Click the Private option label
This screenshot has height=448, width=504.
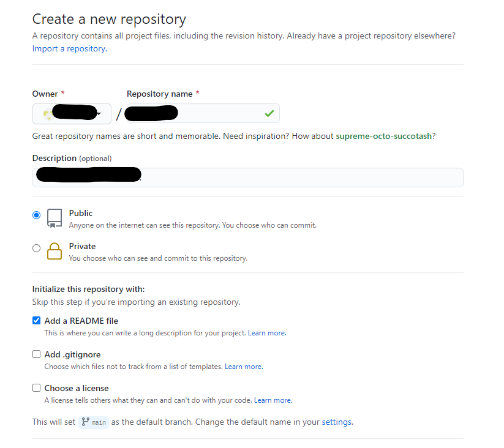tap(82, 246)
